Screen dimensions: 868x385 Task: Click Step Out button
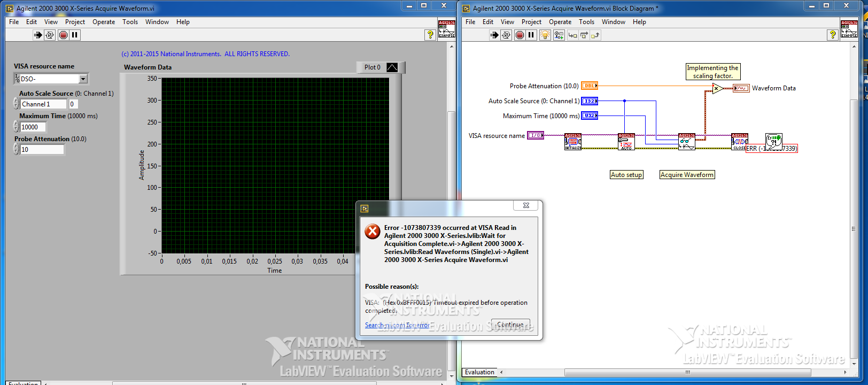pos(595,35)
